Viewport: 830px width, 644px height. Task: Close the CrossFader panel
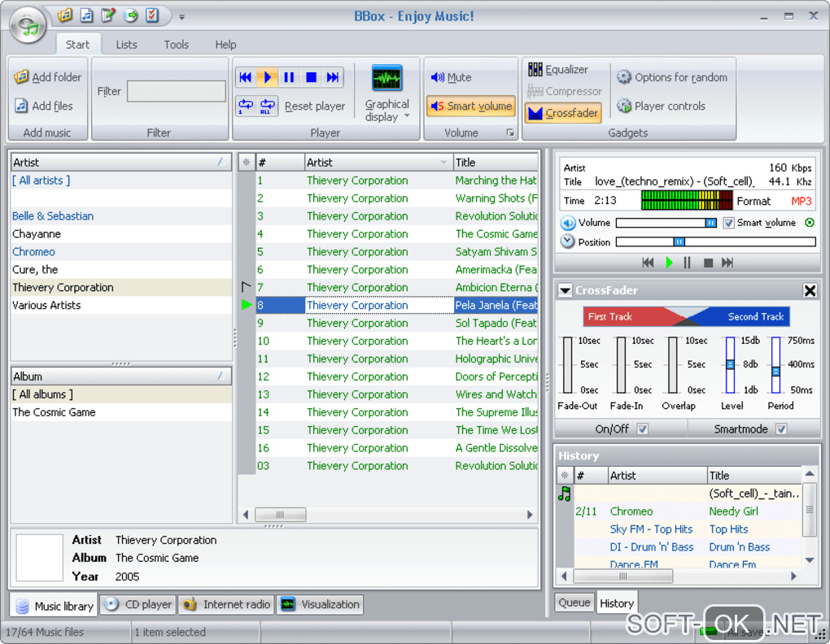tap(810, 290)
